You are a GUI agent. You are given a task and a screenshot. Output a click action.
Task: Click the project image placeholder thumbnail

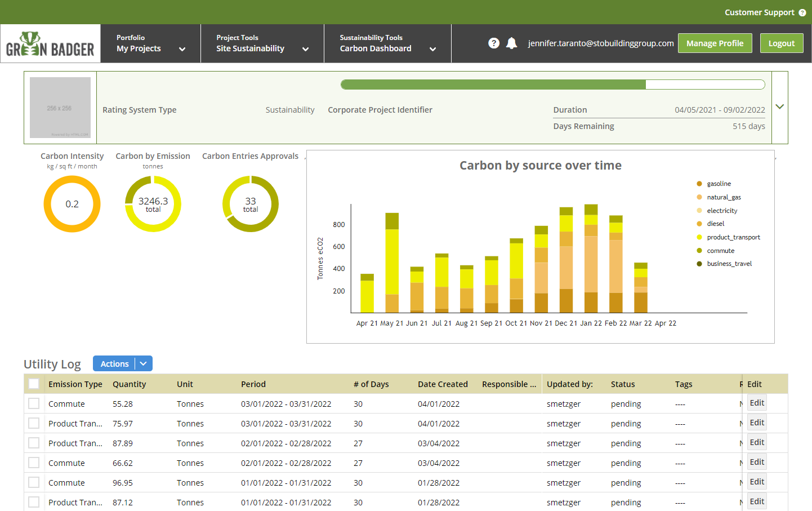[60, 108]
